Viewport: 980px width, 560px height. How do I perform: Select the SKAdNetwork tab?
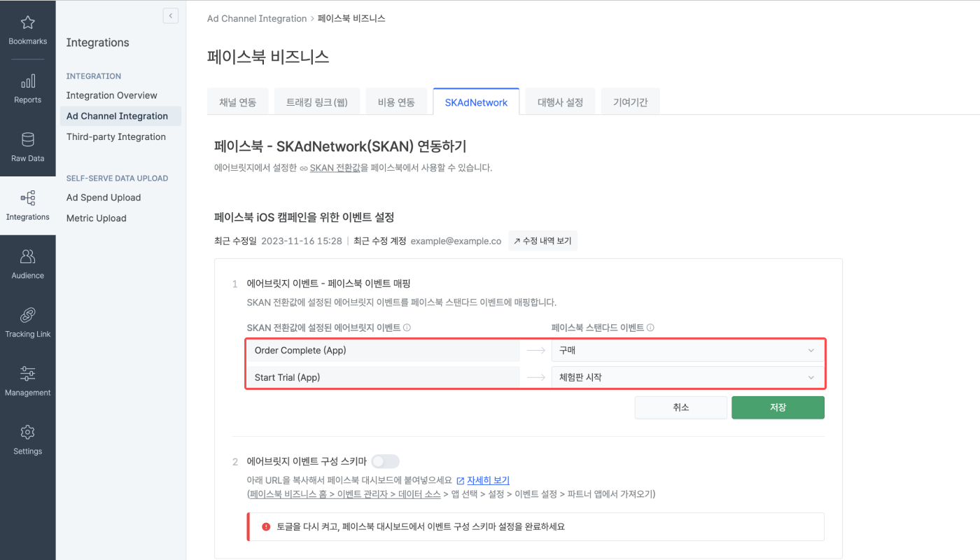476,102
